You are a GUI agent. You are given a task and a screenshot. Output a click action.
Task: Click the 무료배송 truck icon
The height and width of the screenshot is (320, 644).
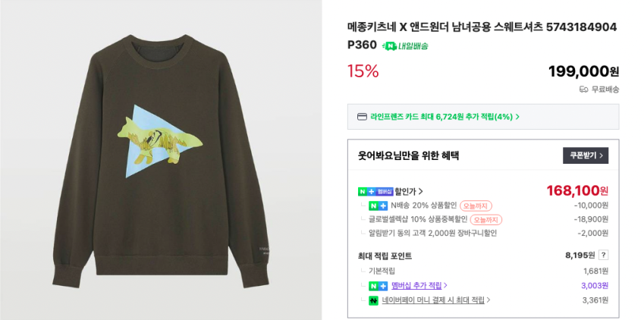(583, 89)
